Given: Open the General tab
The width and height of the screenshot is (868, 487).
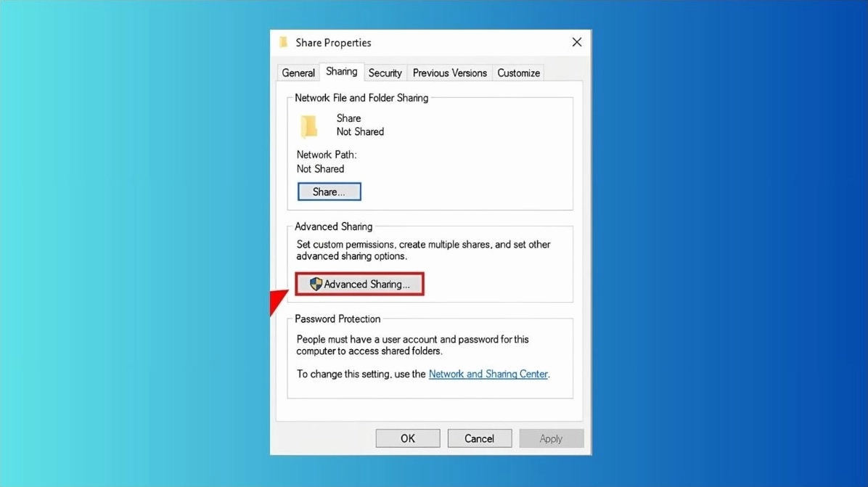Looking at the screenshot, I should tap(298, 73).
